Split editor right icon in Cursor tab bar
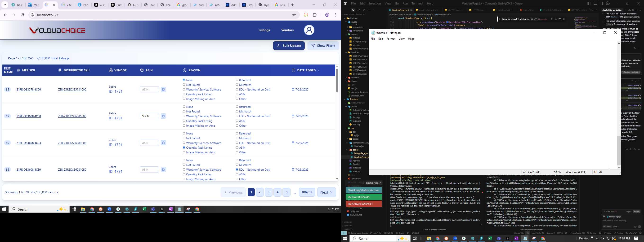The width and height of the screenshot is (644, 242). [x=591, y=10]
